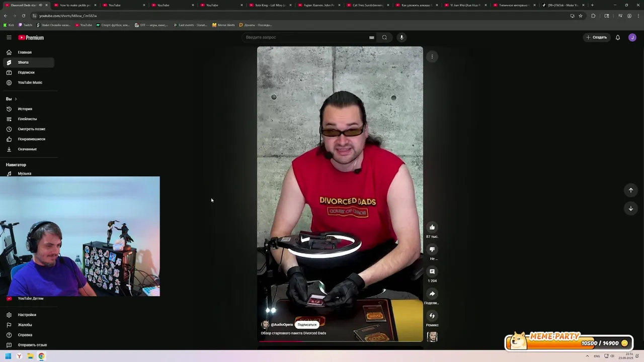Open Chrome from the taskbar

pyautogui.click(x=41, y=356)
